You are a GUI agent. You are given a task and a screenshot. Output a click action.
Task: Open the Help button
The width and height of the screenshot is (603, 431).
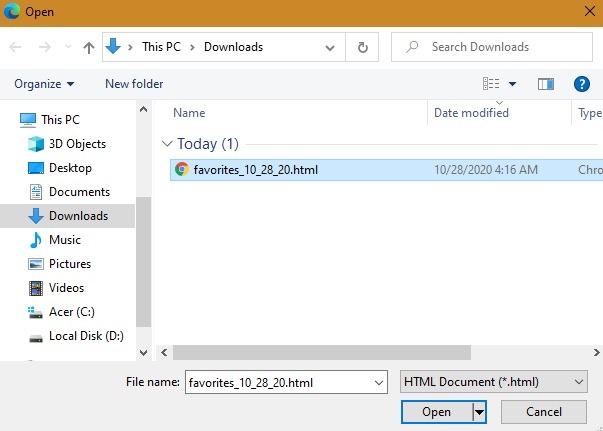[x=582, y=84]
